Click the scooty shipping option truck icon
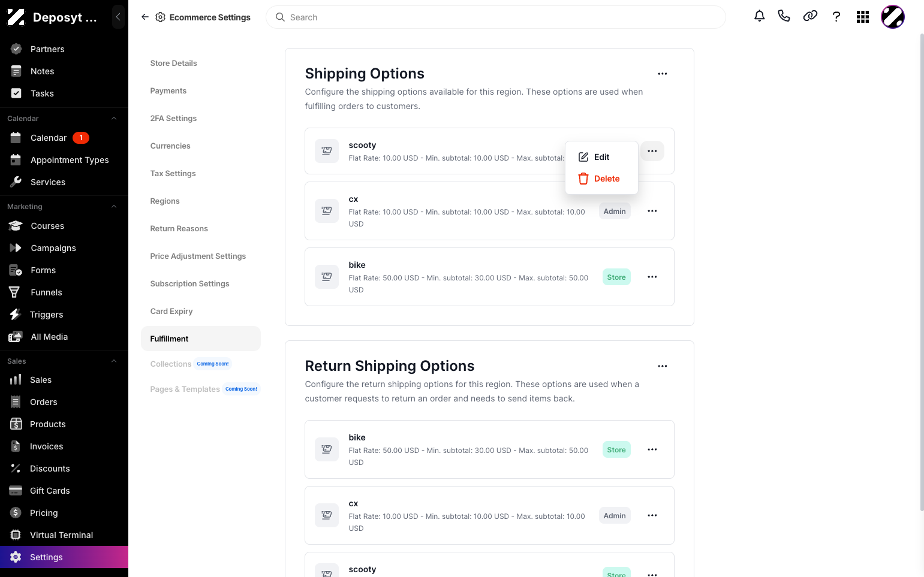The image size is (924, 577). click(x=327, y=151)
